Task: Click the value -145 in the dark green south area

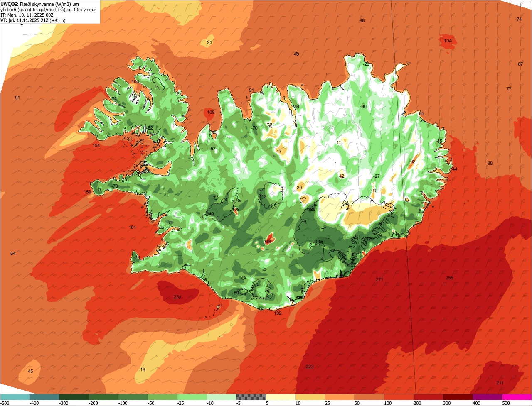Action: [x=318, y=242]
